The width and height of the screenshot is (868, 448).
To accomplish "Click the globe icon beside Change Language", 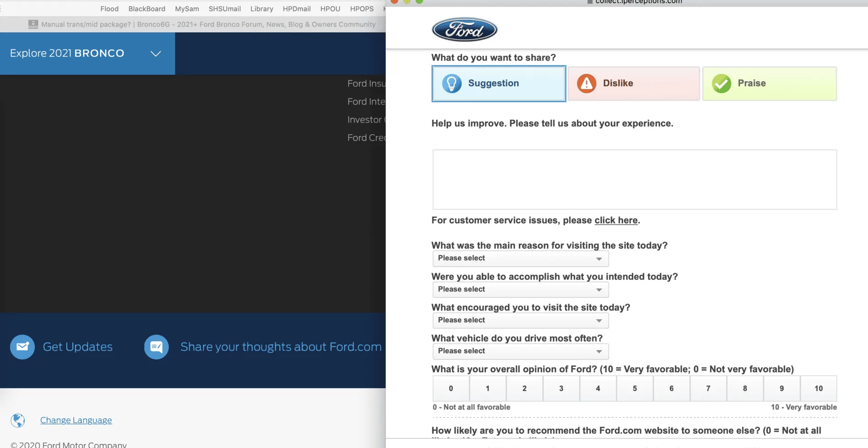I will (18, 420).
